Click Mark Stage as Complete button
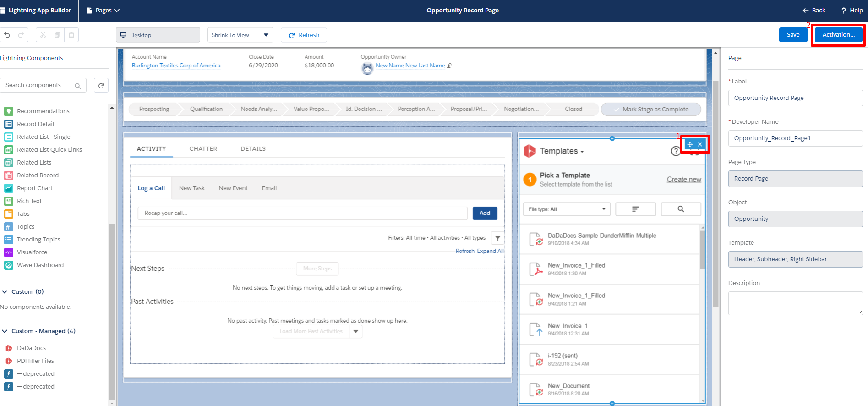This screenshot has height=406, width=868. [651, 109]
